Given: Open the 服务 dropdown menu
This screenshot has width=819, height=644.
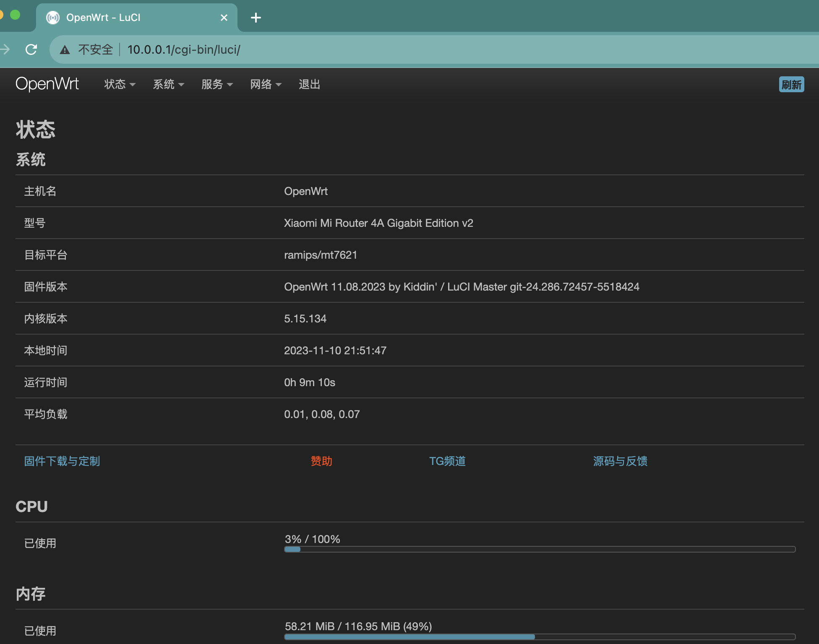Looking at the screenshot, I should coord(217,84).
